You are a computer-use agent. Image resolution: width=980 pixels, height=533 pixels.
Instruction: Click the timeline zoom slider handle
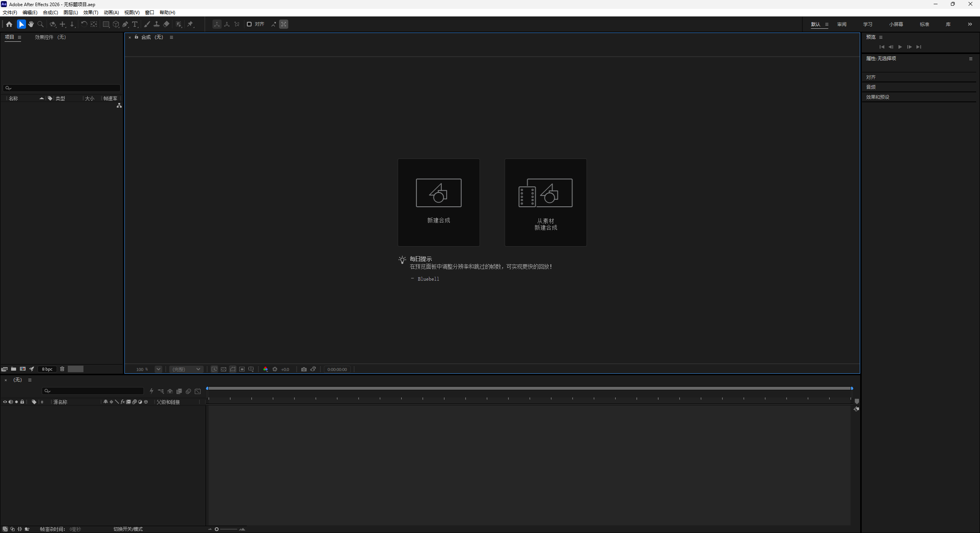tap(217, 529)
